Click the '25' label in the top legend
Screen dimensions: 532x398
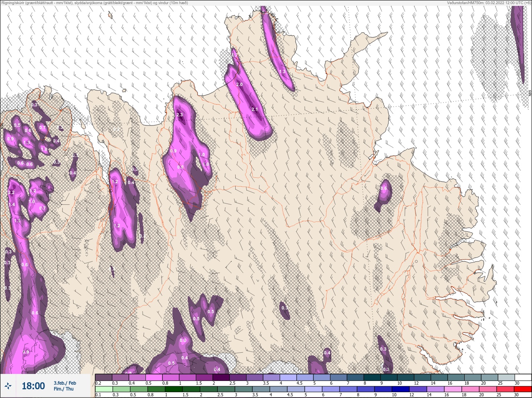tap(500, 383)
